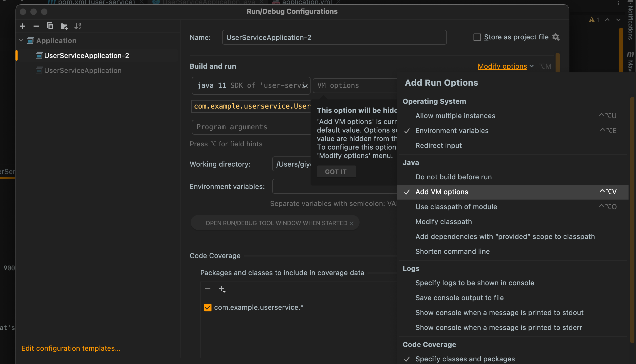
Task: Choose Save console output to file
Action: pos(513,298)
